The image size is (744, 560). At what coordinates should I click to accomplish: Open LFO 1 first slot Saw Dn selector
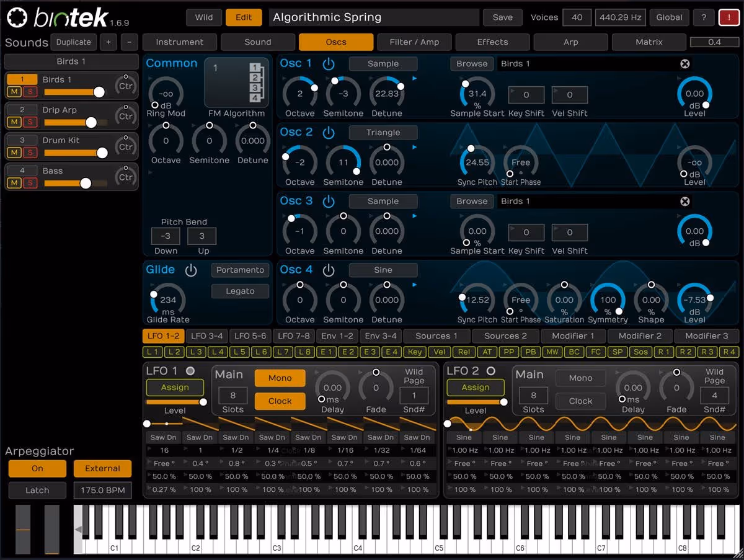[x=164, y=437]
